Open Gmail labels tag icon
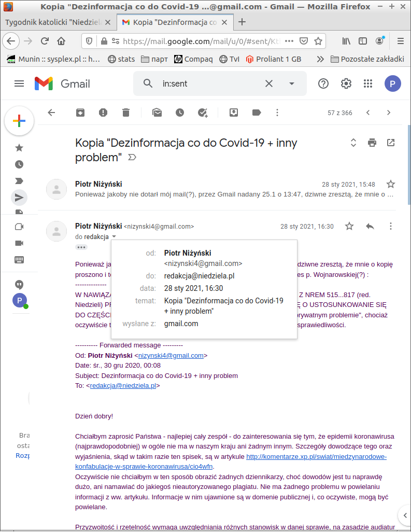Screen dimensions: 411x532 coord(256,113)
